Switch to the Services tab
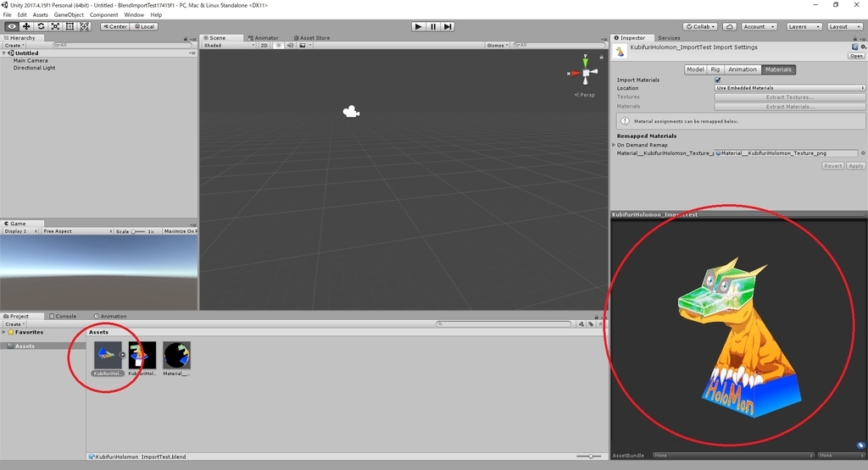This screenshot has width=868, height=470. coord(669,38)
